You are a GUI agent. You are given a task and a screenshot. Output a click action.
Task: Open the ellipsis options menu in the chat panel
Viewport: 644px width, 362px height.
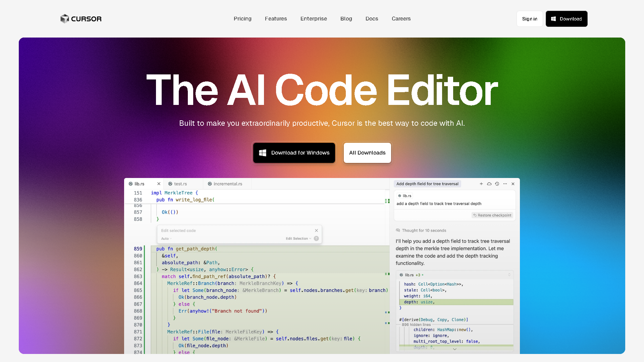[x=505, y=184]
